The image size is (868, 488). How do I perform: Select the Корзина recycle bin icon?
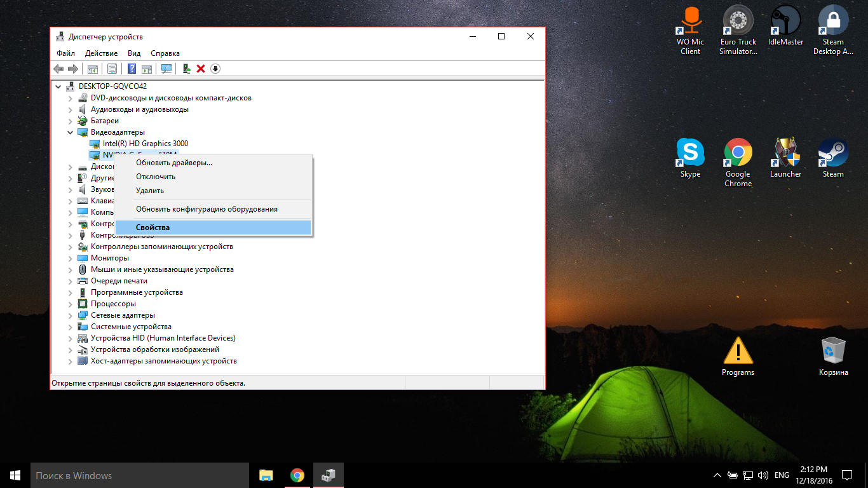(833, 356)
